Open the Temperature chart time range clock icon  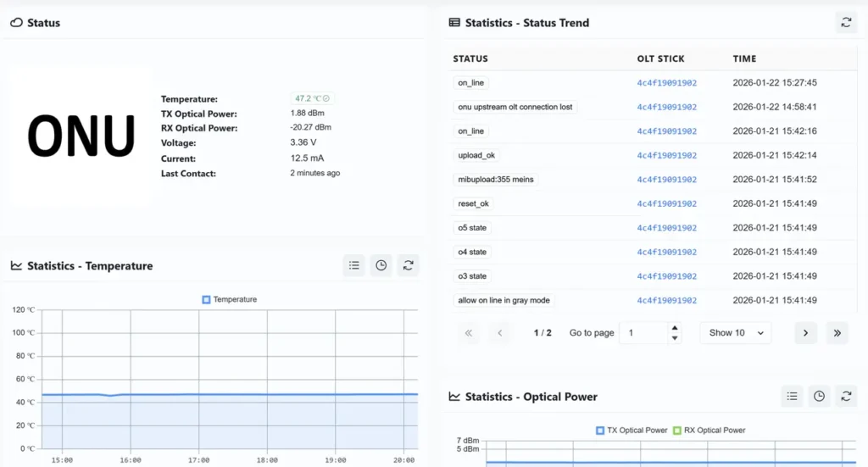[x=381, y=265]
